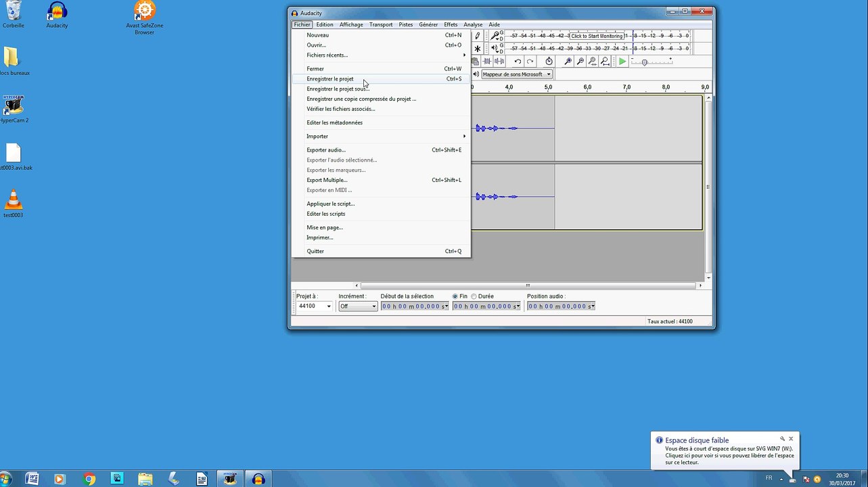This screenshot has height=487, width=868.
Task: Expand the Fichiers récents submenu
Action: coord(381,55)
